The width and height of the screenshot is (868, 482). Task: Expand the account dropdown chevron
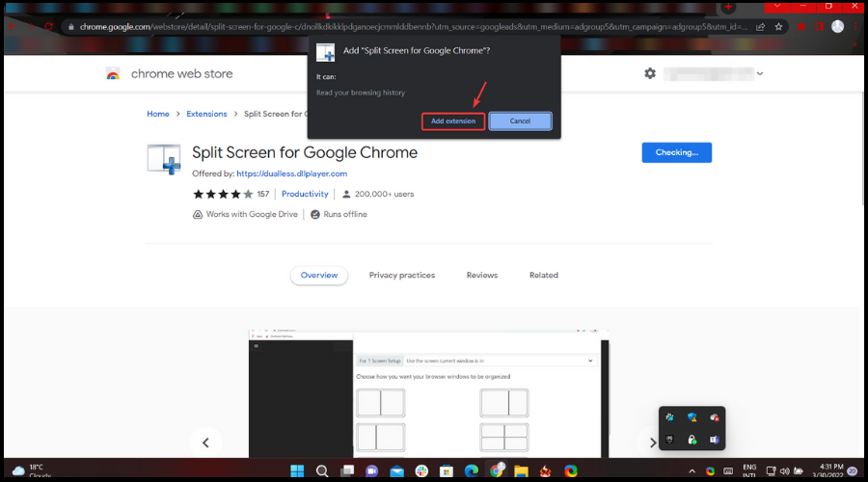(760, 73)
